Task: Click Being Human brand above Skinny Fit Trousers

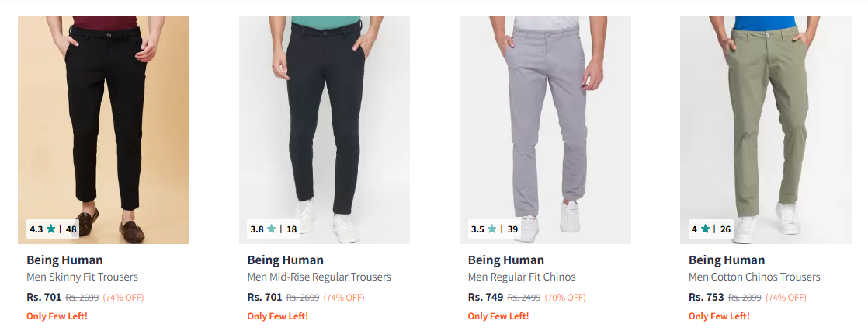Action: point(64,260)
